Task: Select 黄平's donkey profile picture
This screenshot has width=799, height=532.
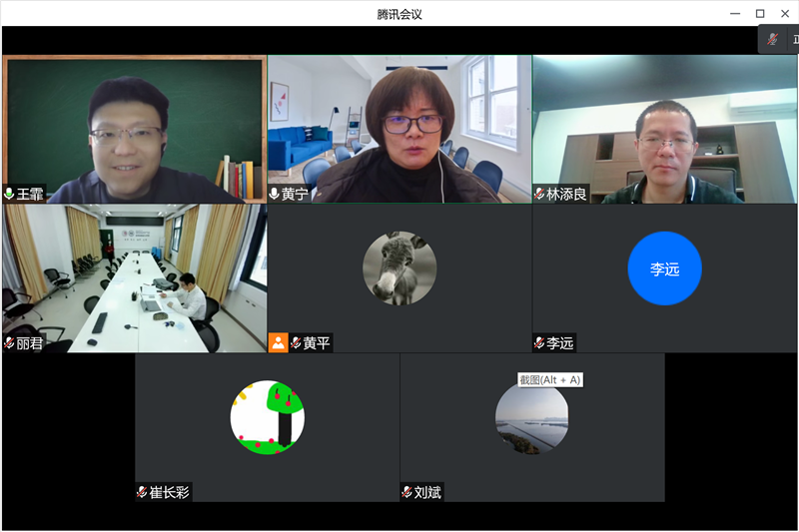Action: 399,268
